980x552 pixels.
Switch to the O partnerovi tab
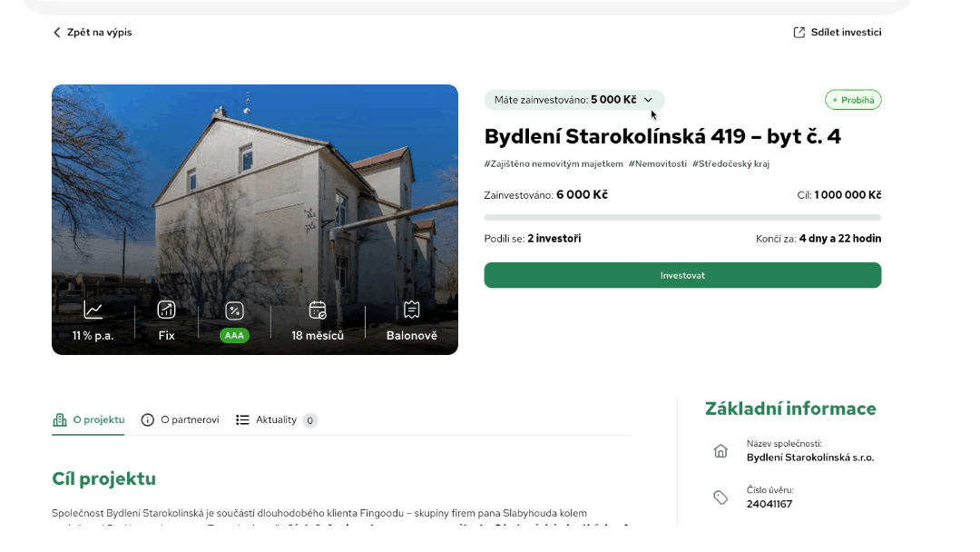click(x=180, y=420)
